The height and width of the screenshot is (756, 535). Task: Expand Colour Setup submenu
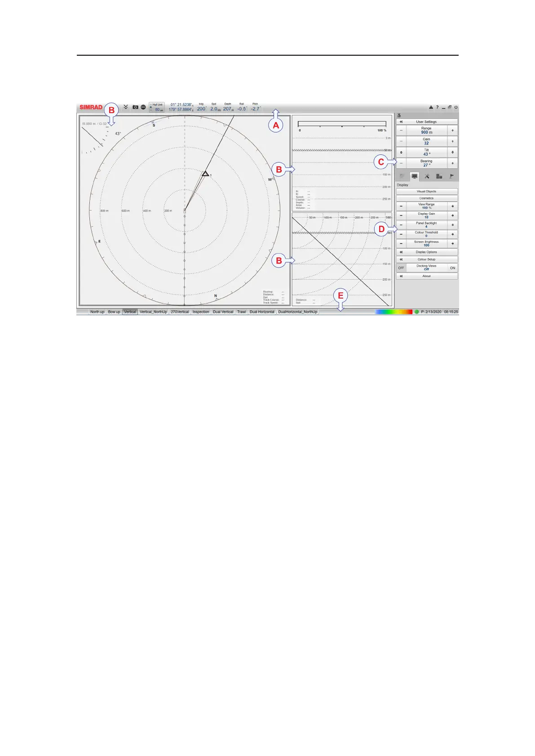(x=427, y=259)
